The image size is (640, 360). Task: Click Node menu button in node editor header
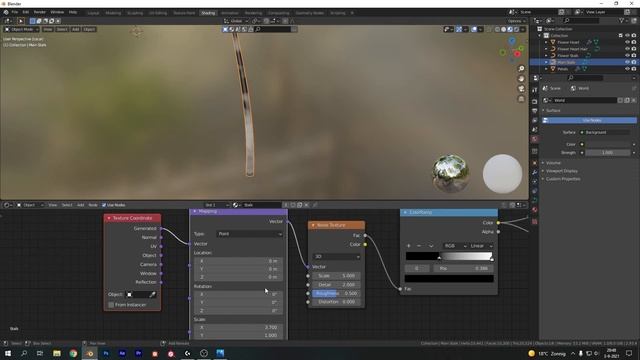[93, 205]
